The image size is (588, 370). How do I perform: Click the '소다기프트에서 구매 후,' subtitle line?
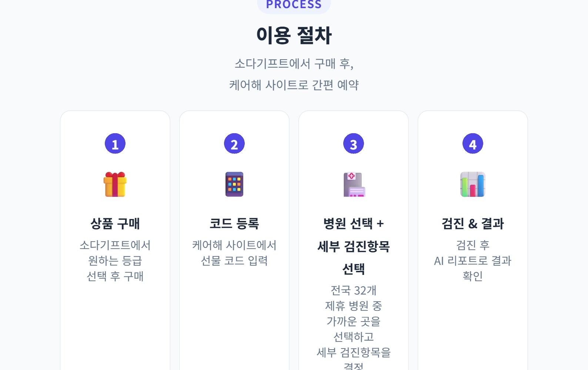pyautogui.click(x=294, y=64)
